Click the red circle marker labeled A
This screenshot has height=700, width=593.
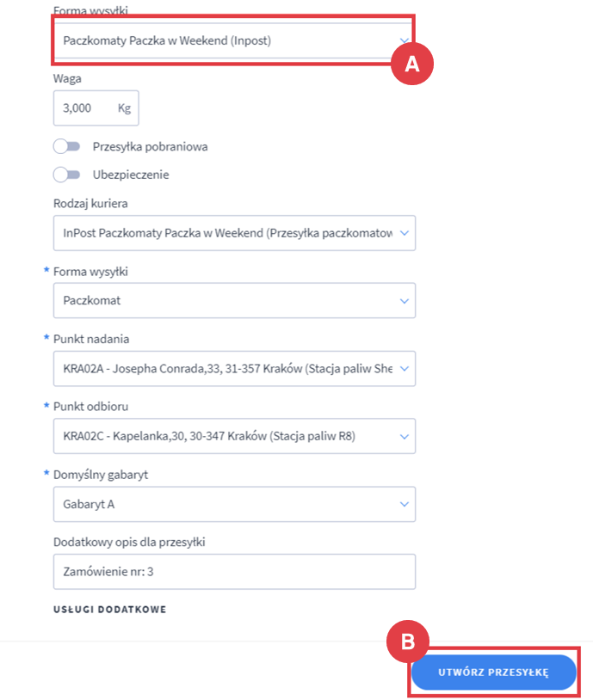(x=411, y=64)
